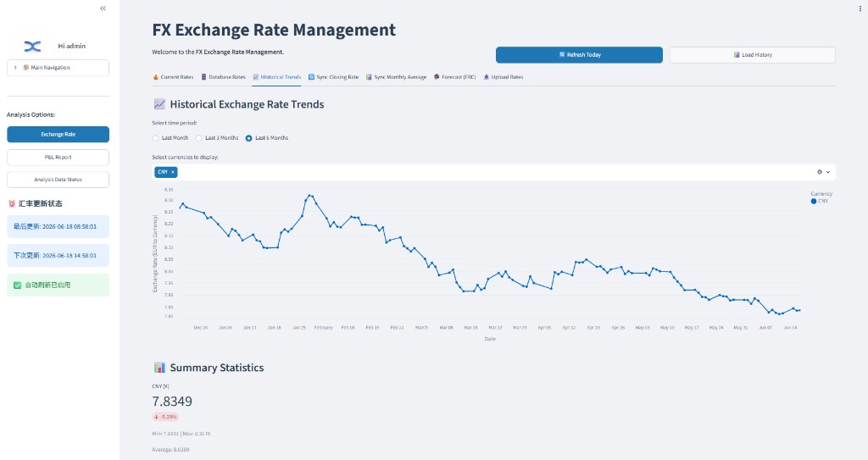This screenshot has height=460, width=868.
Task: Collapse the sidebar with double chevron icon
Action: pos(103,8)
